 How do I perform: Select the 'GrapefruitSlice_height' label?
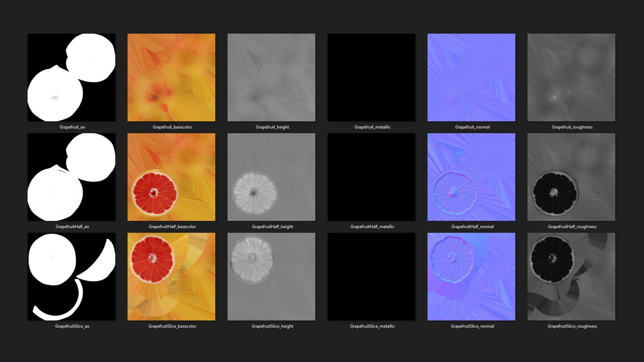pos(272,326)
